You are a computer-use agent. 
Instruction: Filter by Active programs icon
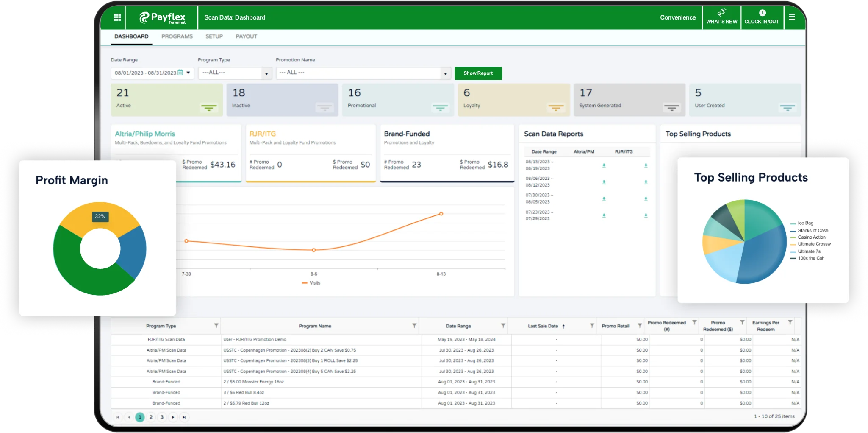[x=209, y=108]
